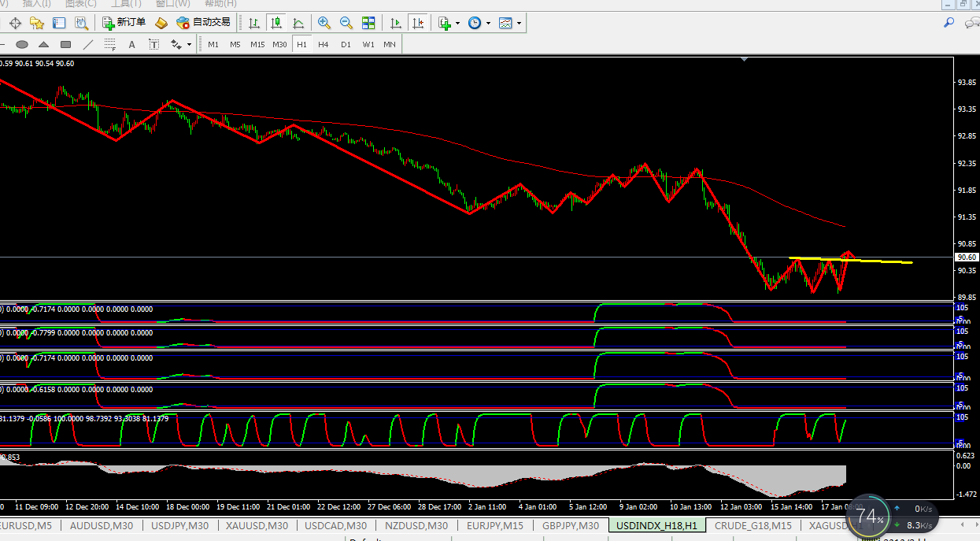Open the 图表(C) menu
The height and width of the screenshot is (541, 980).
(81, 4)
